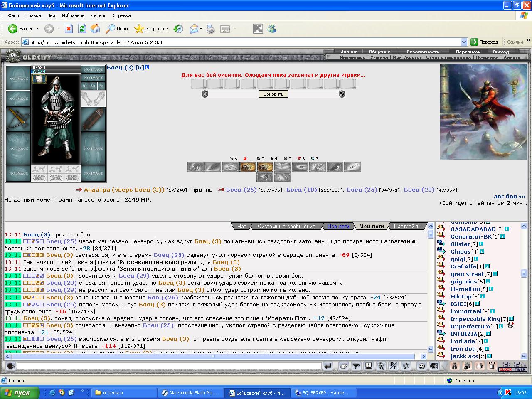Open the Избранное menu in menu bar
532x399 pixels.
point(73,15)
